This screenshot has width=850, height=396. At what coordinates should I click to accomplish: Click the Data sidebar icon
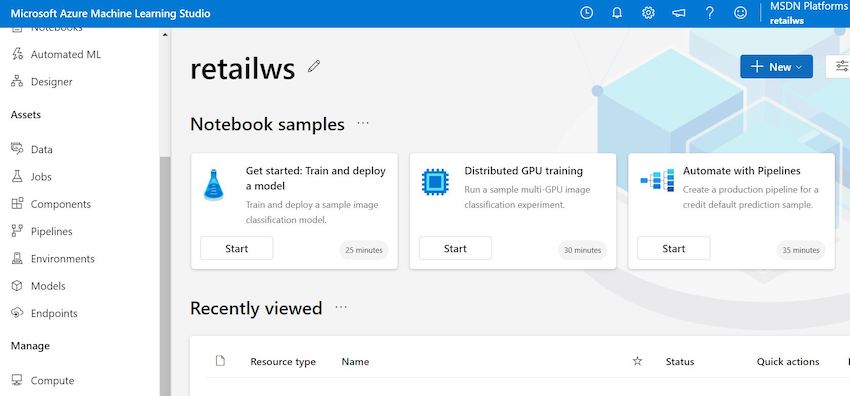pyautogui.click(x=17, y=149)
